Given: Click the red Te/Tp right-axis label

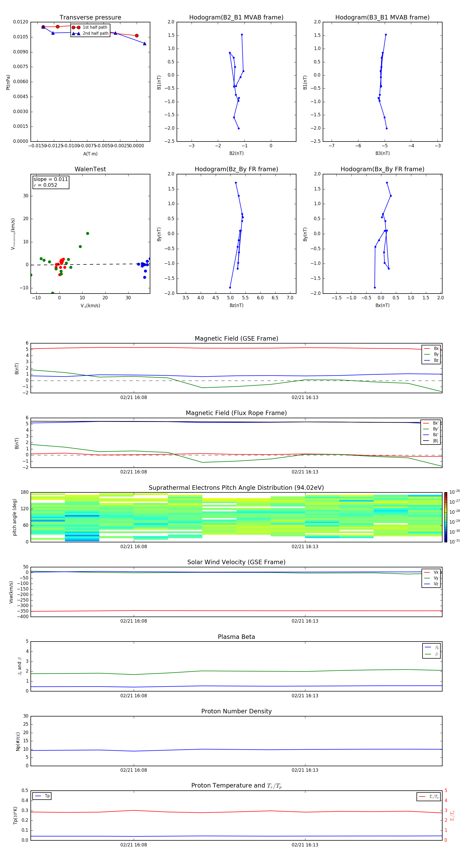Looking at the screenshot, I should click(x=452, y=816).
